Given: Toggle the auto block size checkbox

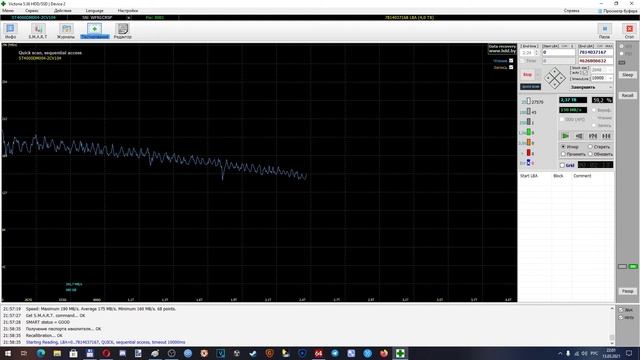Looking at the screenshot, I should (x=584, y=73).
